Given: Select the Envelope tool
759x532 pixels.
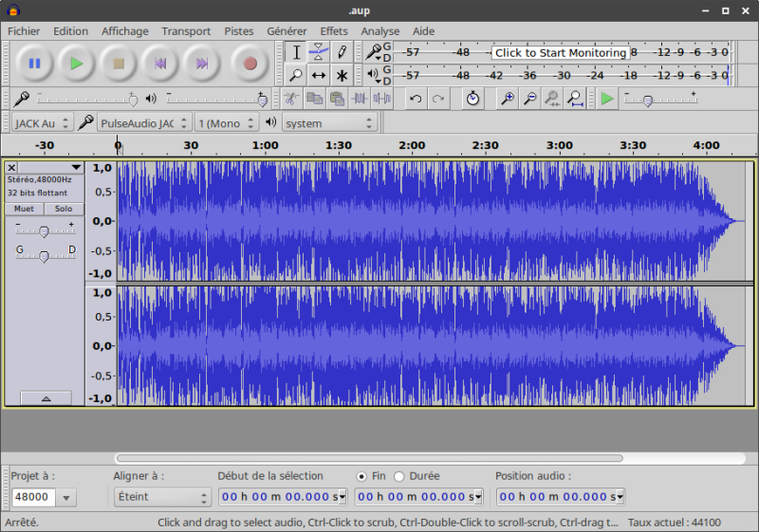Looking at the screenshot, I should pyautogui.click(x=320, y=52).
